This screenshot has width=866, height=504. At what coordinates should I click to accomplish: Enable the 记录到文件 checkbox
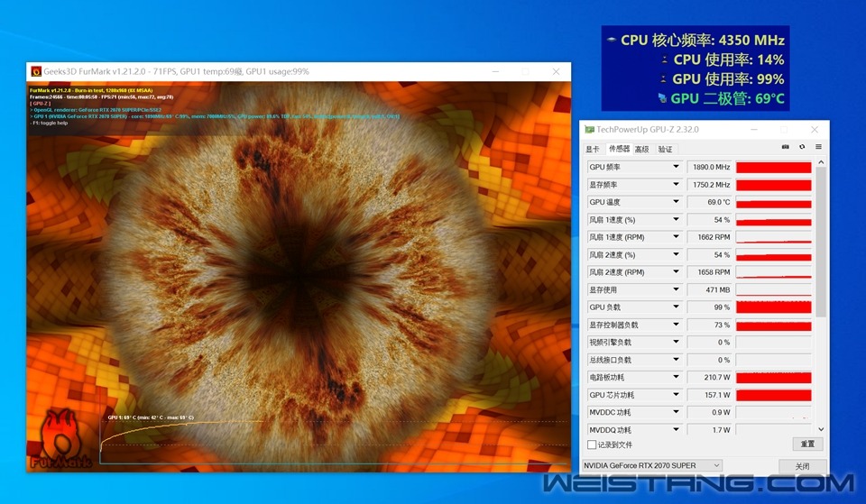click(592, 444)
